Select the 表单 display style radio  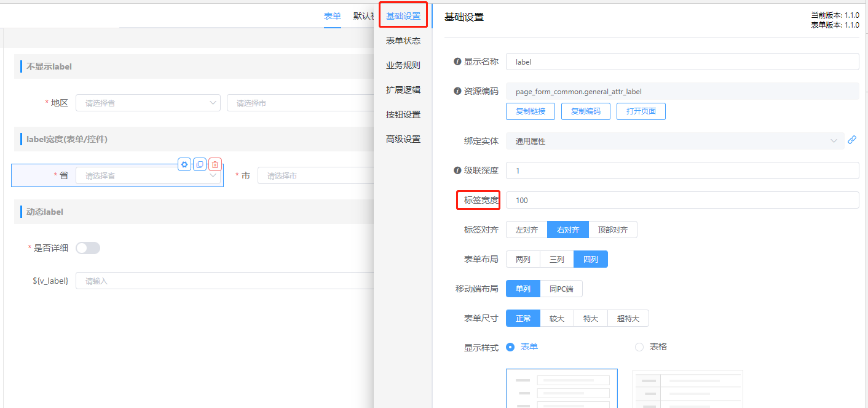tap(510, 347)
